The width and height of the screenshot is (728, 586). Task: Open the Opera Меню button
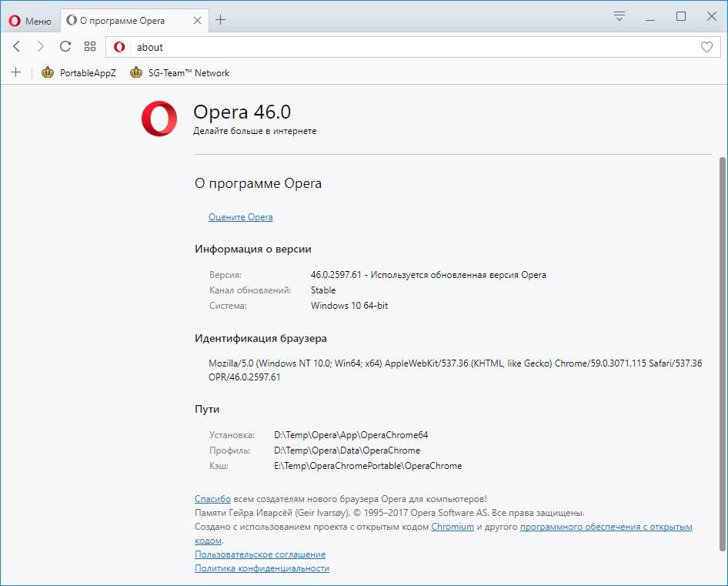coord(30,21)
